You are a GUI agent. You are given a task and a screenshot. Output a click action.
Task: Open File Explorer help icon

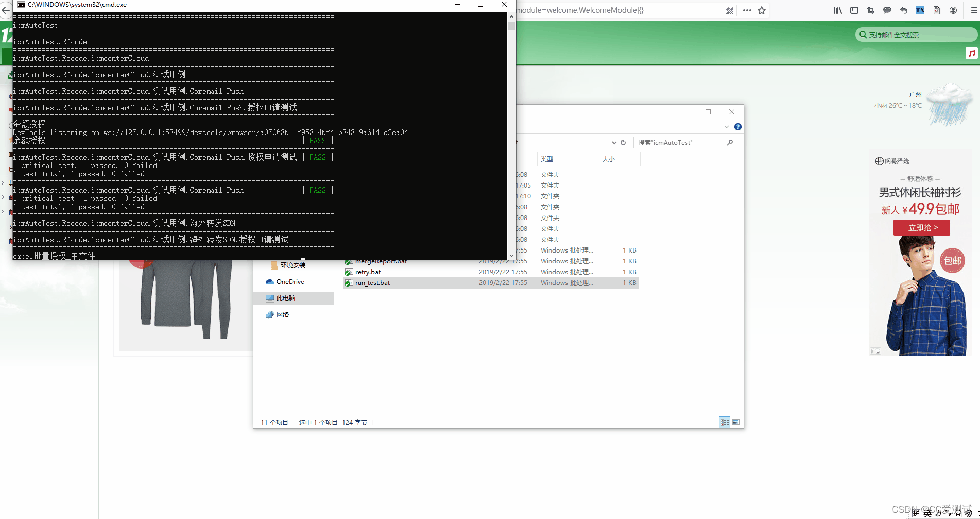click(x=738, y=127)
